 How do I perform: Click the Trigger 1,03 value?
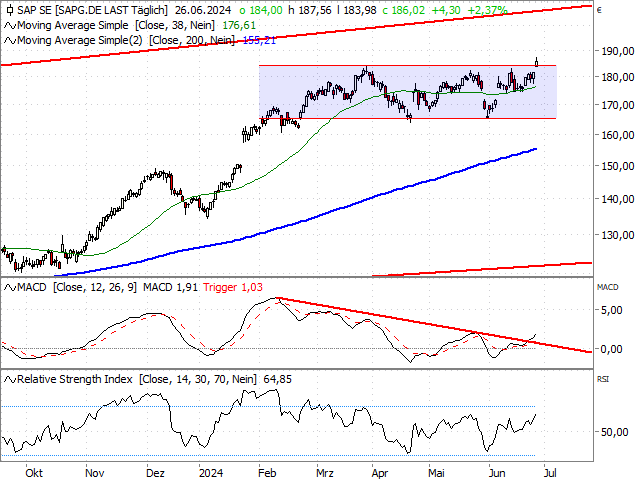coord(233,288)
